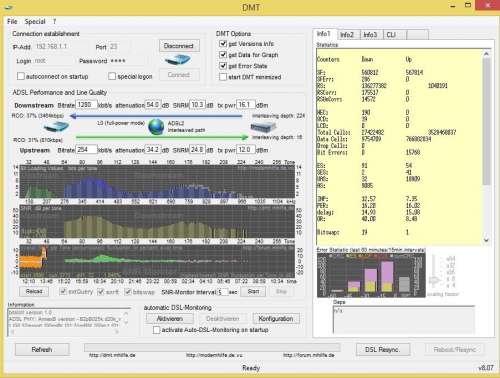Switch to the CLI tab
Image resolution: width=500 pixels, height=378 pixels.
coord(393,35)
